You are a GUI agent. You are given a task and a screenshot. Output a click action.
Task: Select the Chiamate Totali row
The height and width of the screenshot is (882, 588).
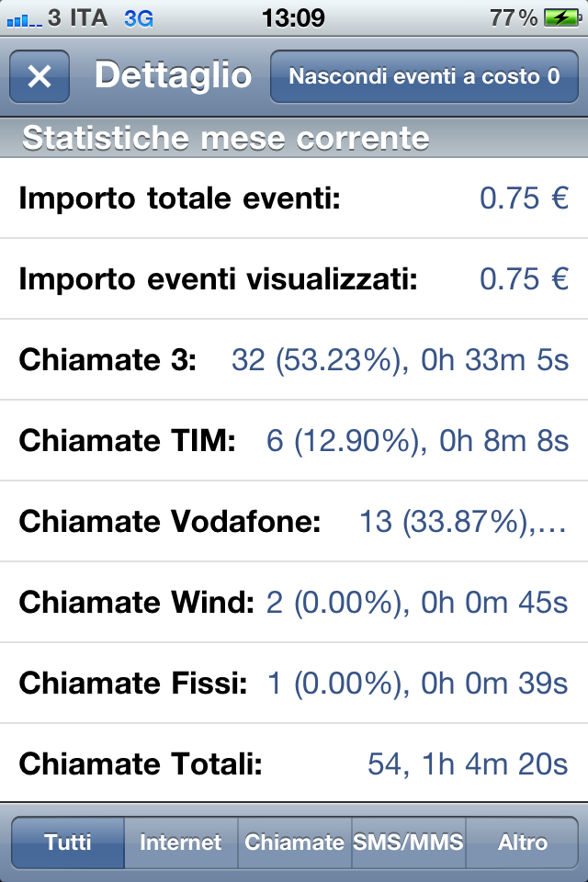click(x=294, y=763)
